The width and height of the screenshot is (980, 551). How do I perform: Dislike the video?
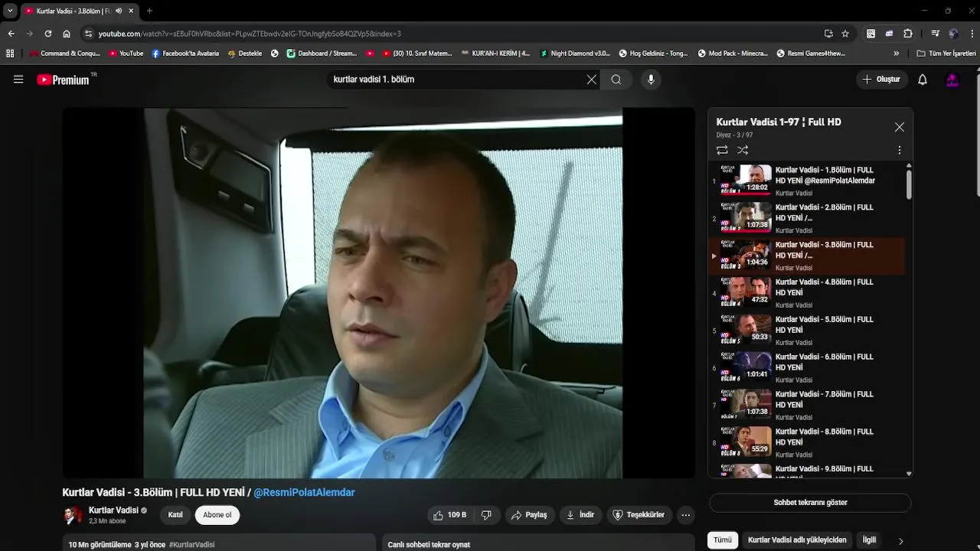(x=486, y=515)
